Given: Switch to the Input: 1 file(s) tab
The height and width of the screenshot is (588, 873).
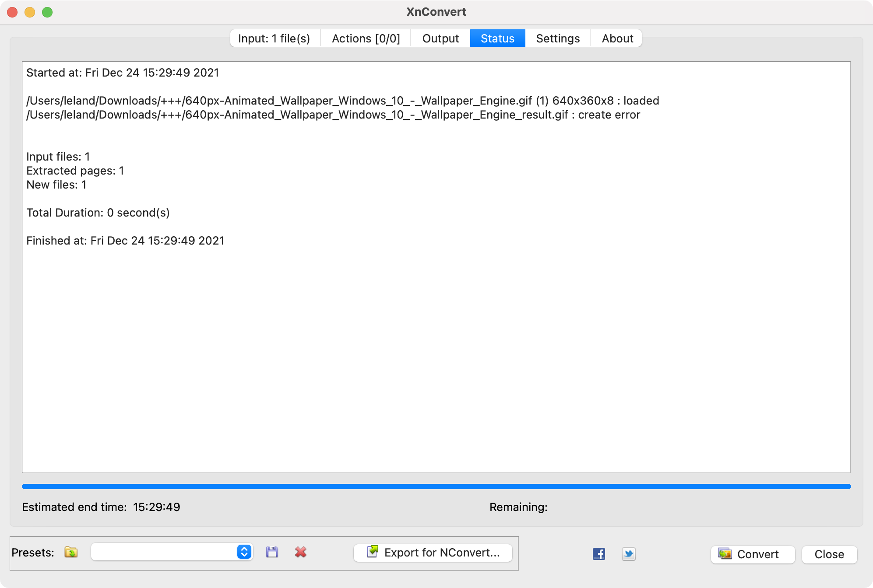Looking at the screenshot, I should pyautogui.click(x=274, y=38).
